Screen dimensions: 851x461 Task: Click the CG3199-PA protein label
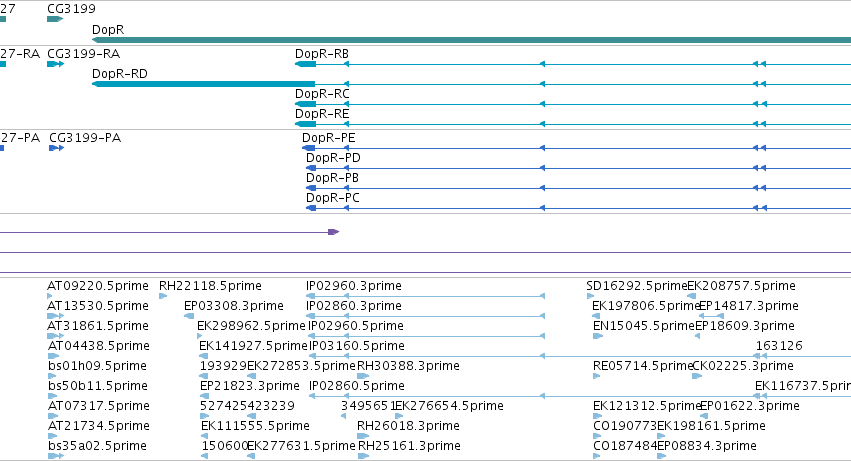(85, 138)
